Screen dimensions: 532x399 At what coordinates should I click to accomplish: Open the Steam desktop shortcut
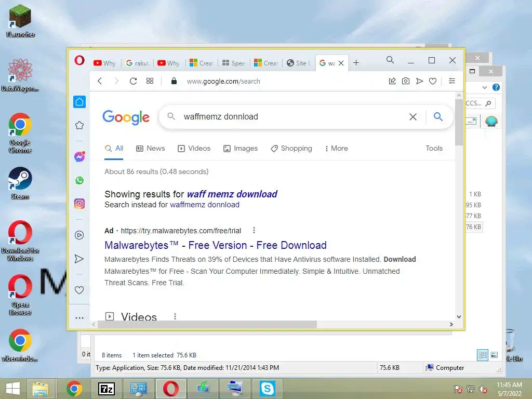coord(20,183)
